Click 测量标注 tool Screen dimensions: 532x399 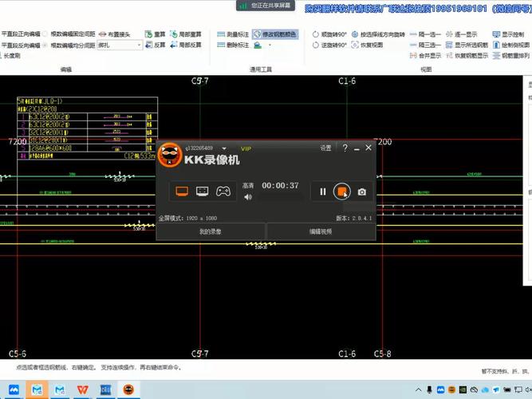(x=233, y=34)
